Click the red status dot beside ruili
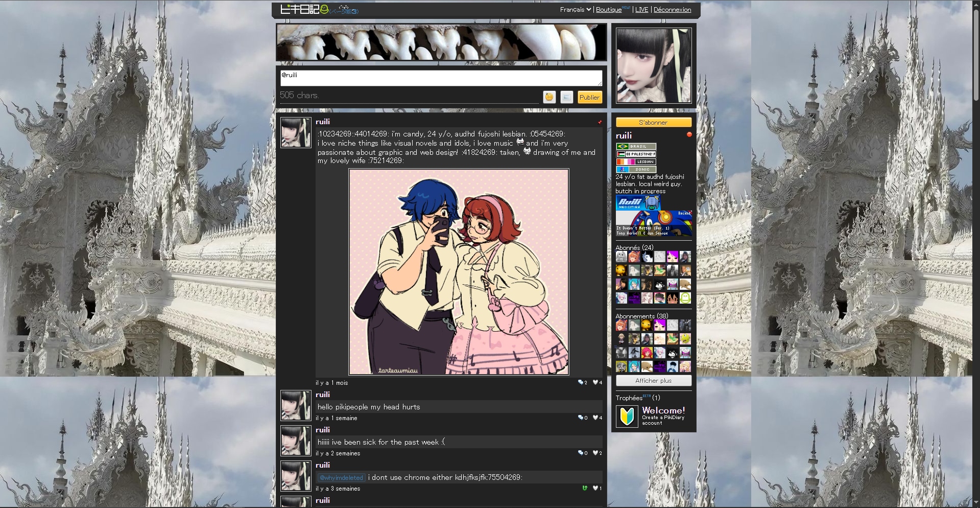 point(689,134)
